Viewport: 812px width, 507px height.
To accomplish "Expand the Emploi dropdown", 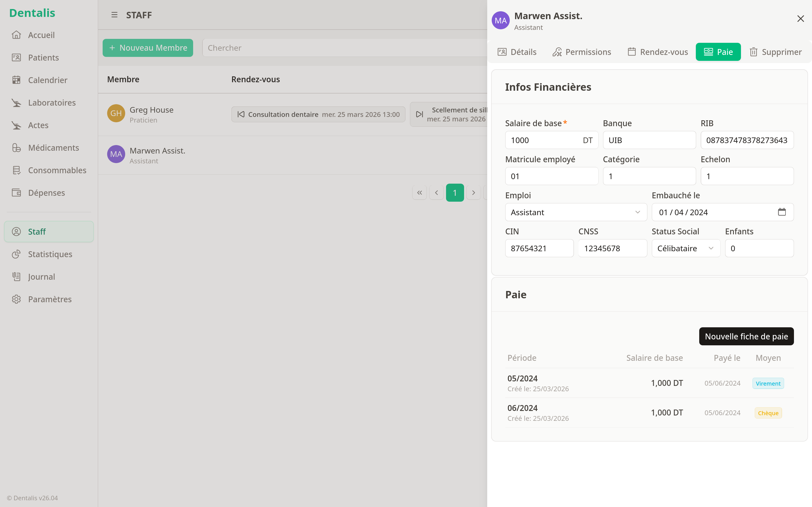I will tap(576, 212).
